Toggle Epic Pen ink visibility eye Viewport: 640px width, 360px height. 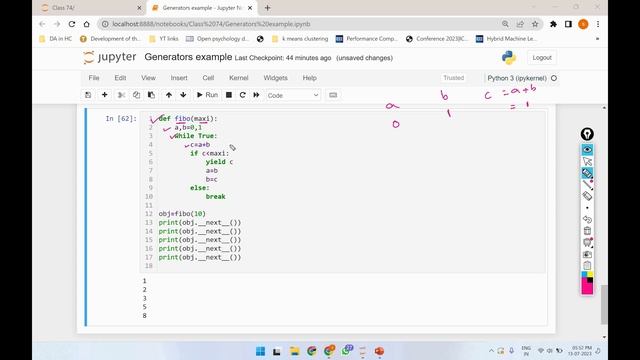[587, 150]
